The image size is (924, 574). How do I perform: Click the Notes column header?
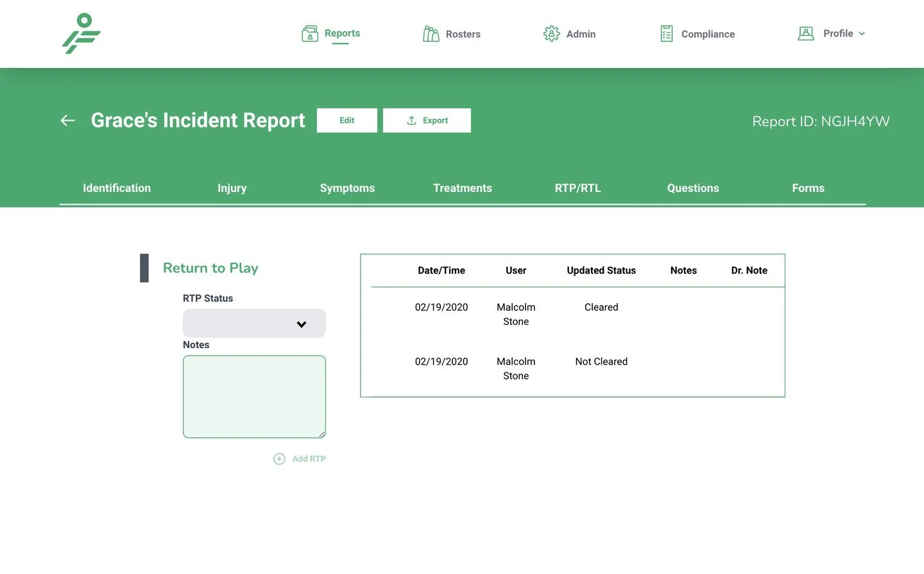[x=683, y=270]
